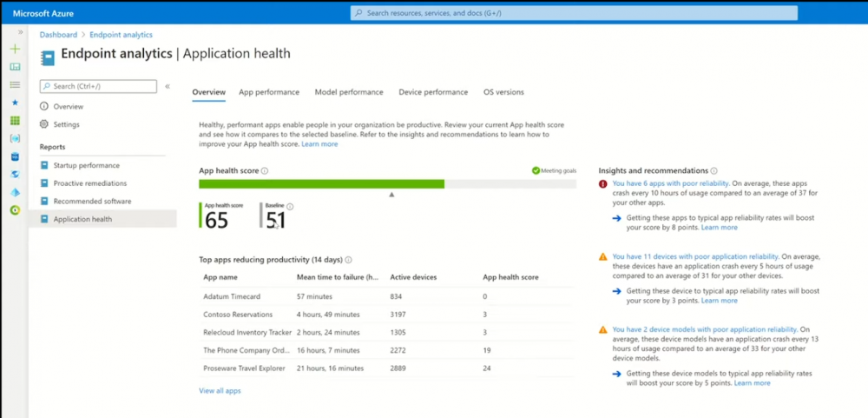This screenshot has width=868, height=418.
Task: Click the blue diamond Azure AD icon
Action: coord(15,192)
